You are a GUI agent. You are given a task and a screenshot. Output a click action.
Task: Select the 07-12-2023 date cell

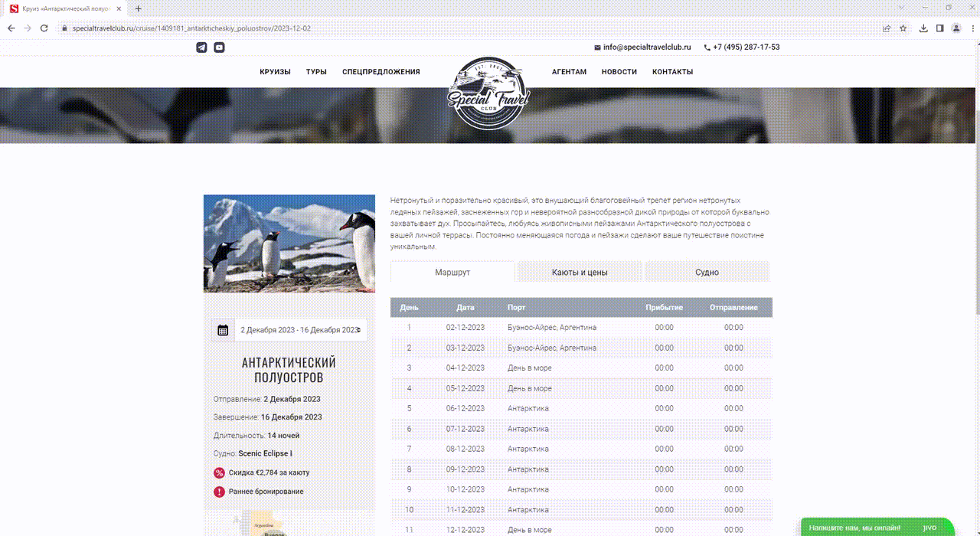pyautogui.click(x=465, y=430)
